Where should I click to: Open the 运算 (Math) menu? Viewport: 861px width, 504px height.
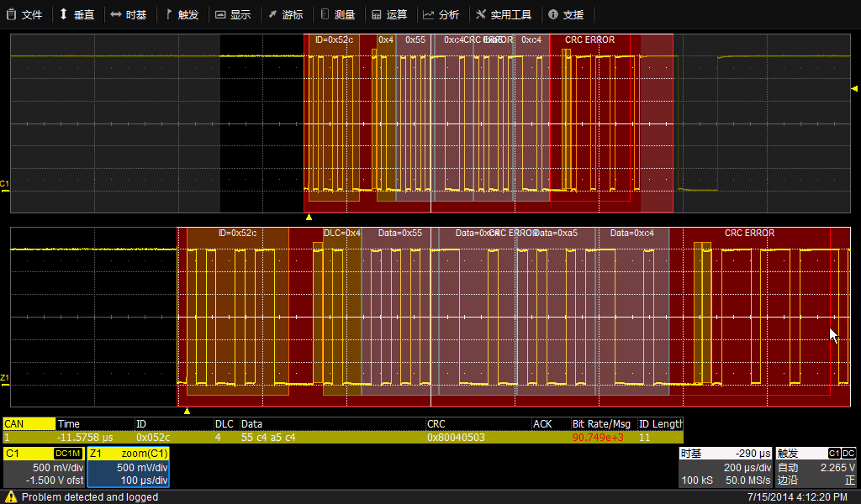point(390,15)
